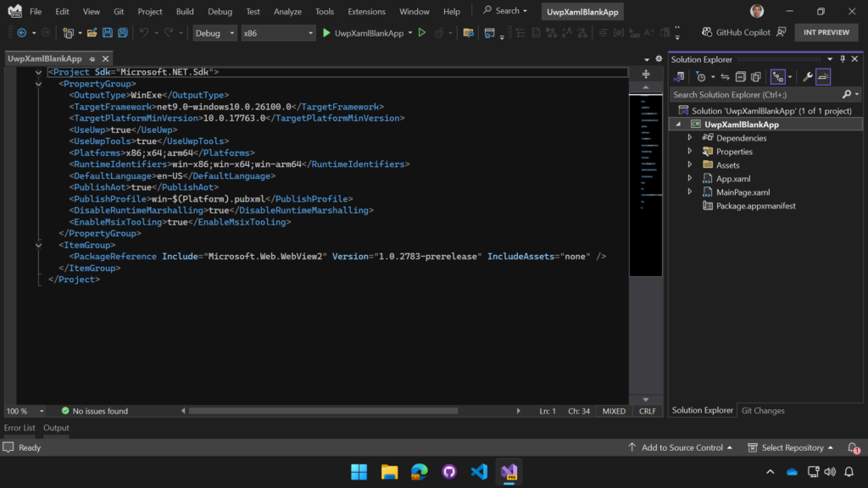Open Visual Studio in the taskbar
Viewport: 868px width, 488px height.
(509, 472)
